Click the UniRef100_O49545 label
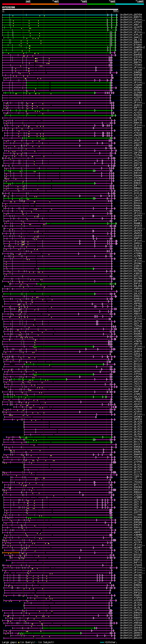This screenshot has height=644, width=146. click(x=131, y=170)
